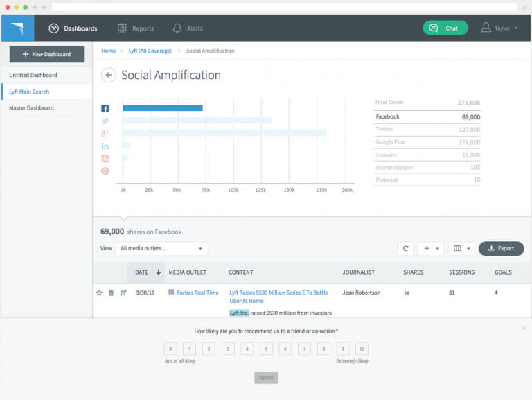Click the Reports chart icon

point(122,28)
